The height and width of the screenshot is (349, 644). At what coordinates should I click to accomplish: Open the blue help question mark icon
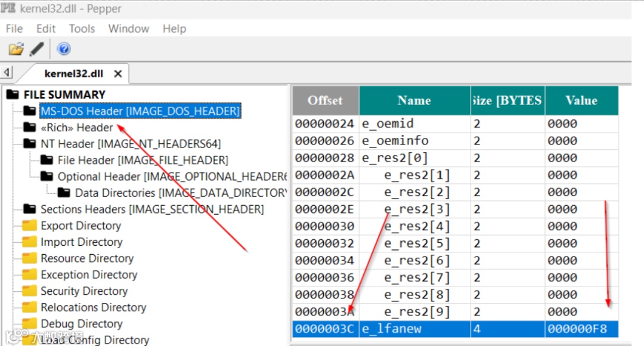point(64,49)
